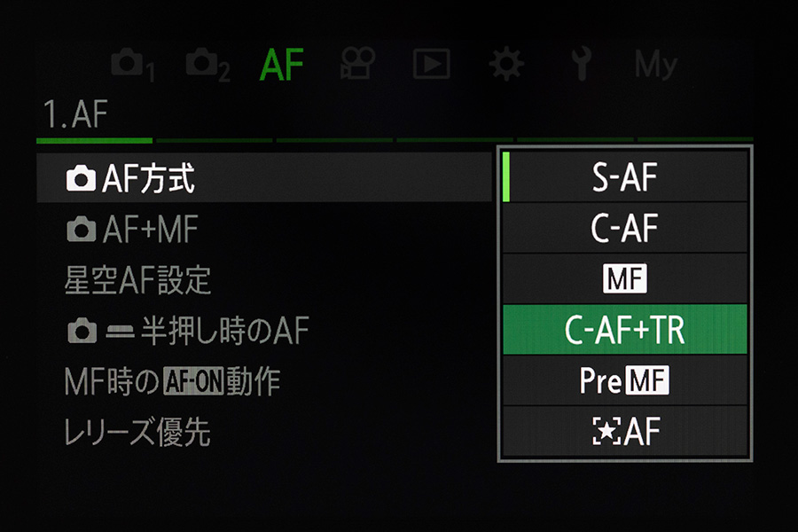Open Camera 2 shooting menu tab
The width and height of the screenshot is (798, 532).
(x=207, y=65)
